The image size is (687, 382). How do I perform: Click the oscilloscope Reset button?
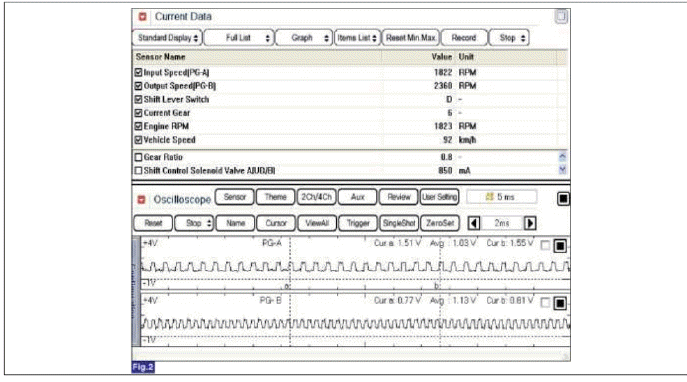coord(153,223)
